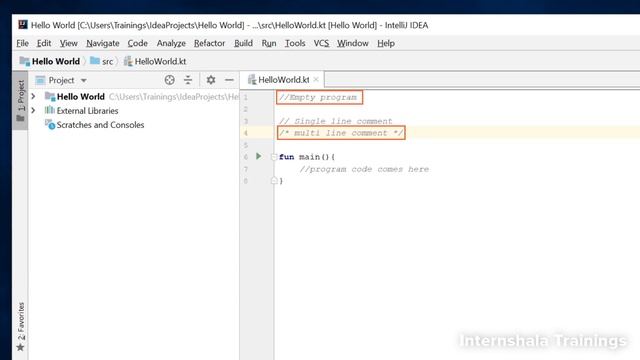This screenshot has width=640, height=360.
Task: Hide the Project panel with minus icon
Action: 229,80
